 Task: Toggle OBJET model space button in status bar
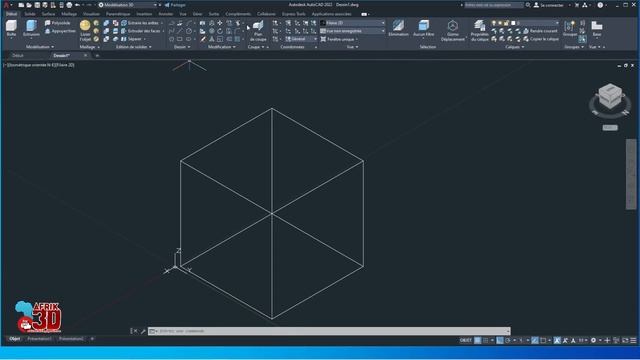pos(465,340)
